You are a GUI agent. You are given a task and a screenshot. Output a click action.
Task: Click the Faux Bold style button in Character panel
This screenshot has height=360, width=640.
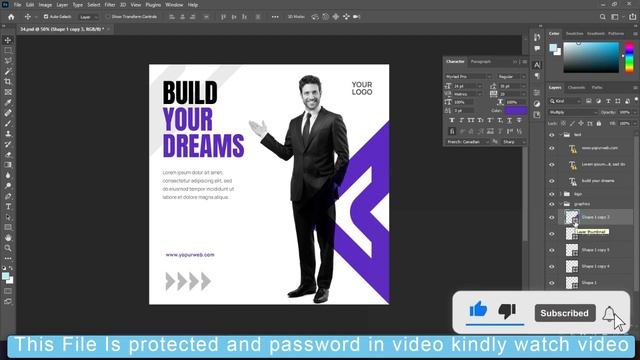point(452,120)
